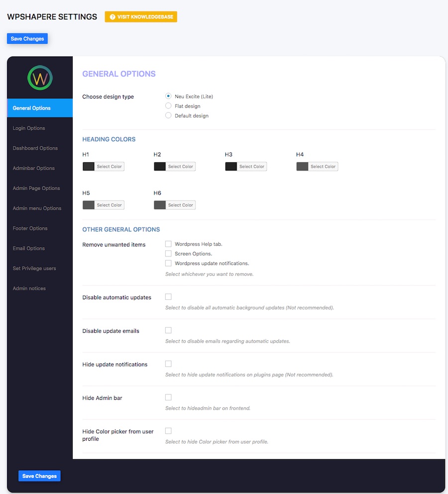Click the HEADING COLORS section title
This screenshot has height=494, width=448.
point(109,139)
